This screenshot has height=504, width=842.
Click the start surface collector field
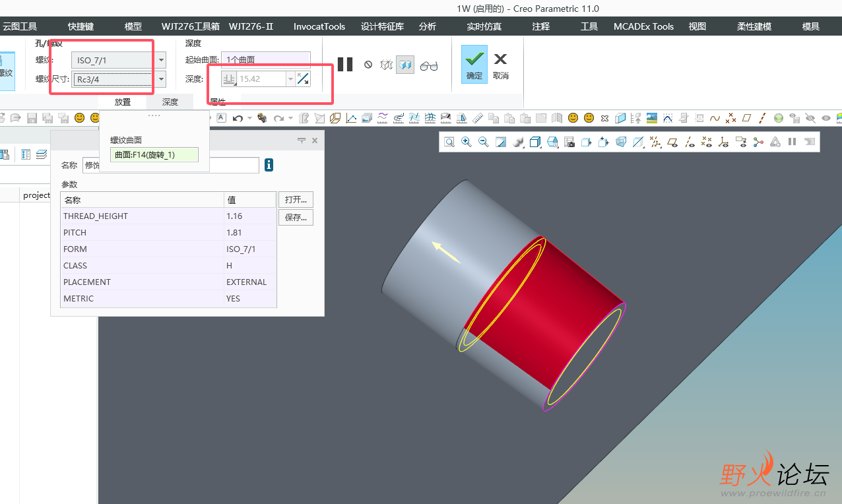click(x=266, y=59)
